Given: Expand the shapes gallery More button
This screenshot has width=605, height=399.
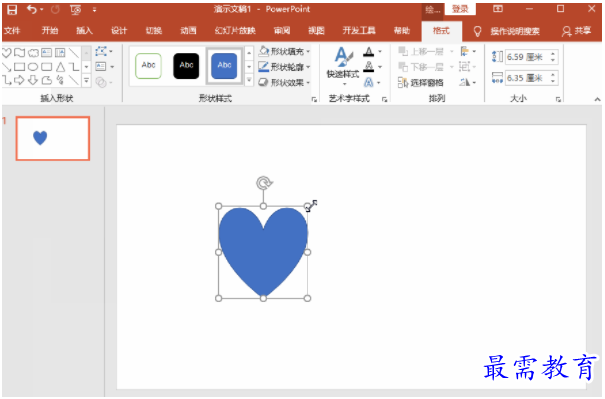Looking at the screenshot, I should 87,81.
